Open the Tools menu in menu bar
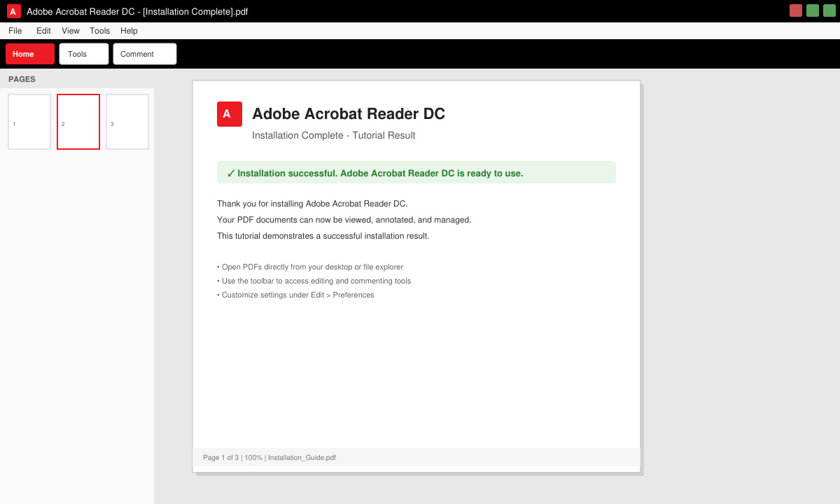The width and height of the screenshot is (840, 504). (x=100, y=31)
